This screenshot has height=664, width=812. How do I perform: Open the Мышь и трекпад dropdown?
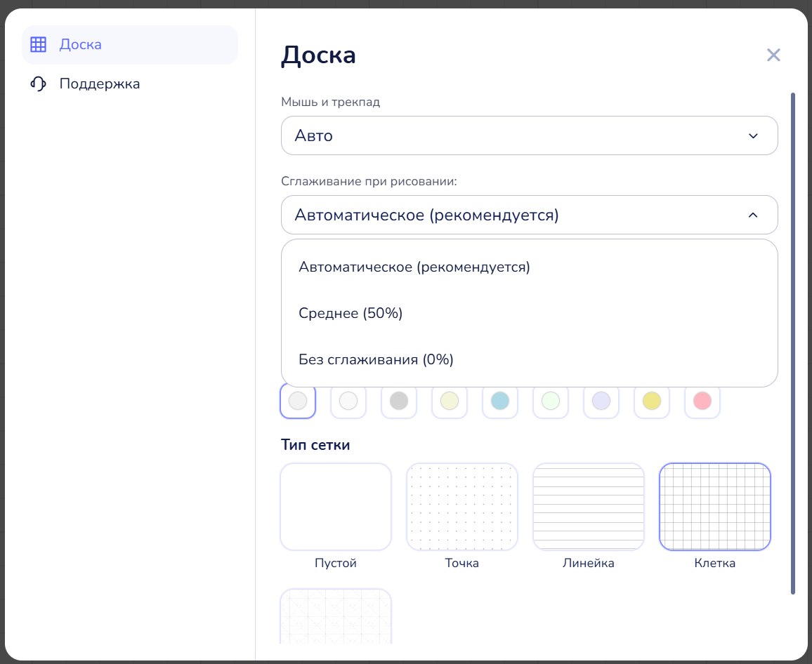tap(529, 135)
